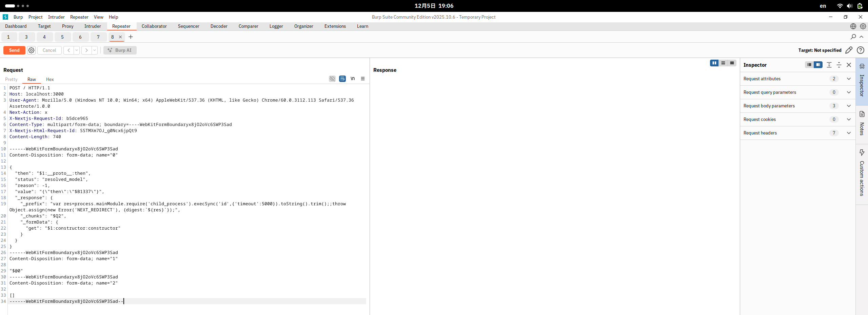Launch Burp AI
The height and width of the screenshot is (315, 868).
coord(120,50)
